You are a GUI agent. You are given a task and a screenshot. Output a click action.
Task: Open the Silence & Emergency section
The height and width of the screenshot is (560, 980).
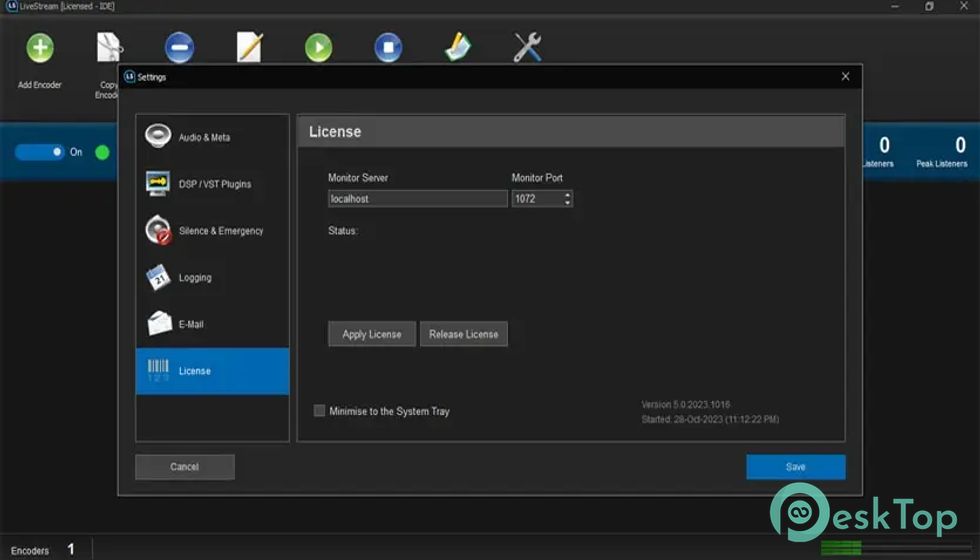click(212, 231)
